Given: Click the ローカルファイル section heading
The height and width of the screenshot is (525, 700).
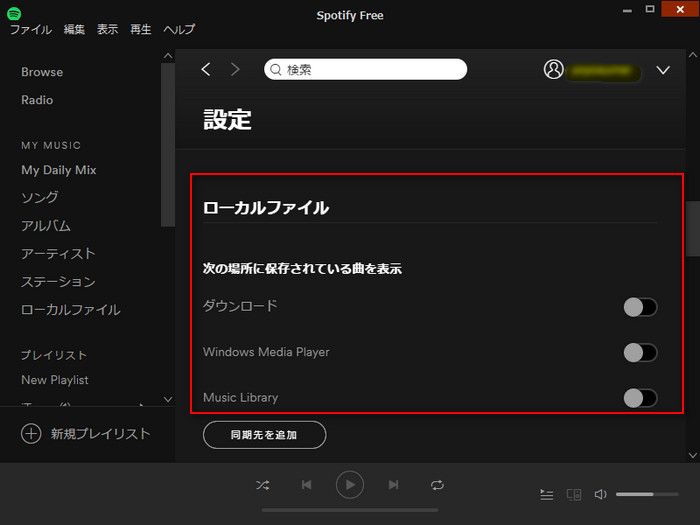Looking at the screenshot, I should (266, 208).
